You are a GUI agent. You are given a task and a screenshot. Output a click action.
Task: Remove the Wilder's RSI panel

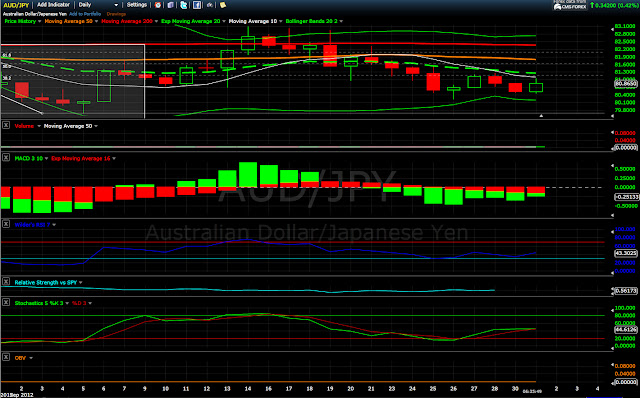click(x=6, y=224)
